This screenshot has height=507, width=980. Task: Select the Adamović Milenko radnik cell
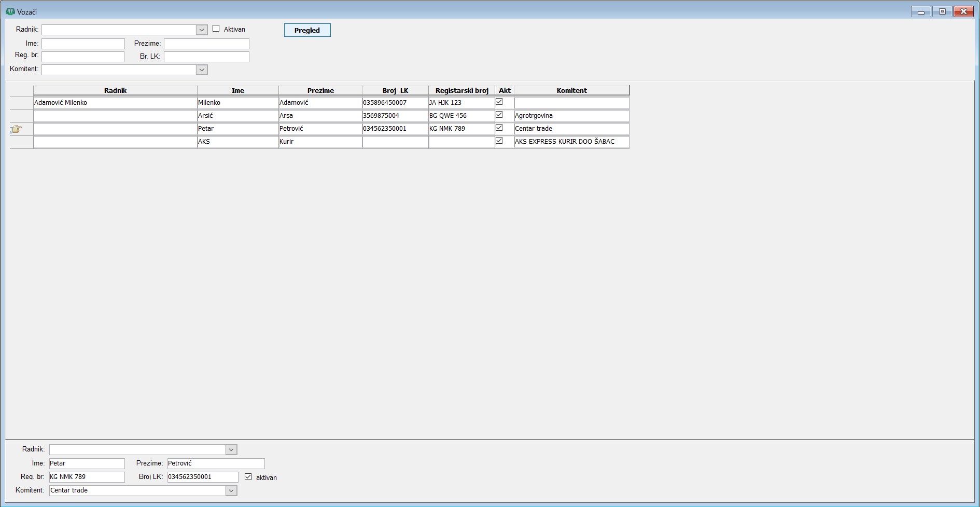pos(115,103)
